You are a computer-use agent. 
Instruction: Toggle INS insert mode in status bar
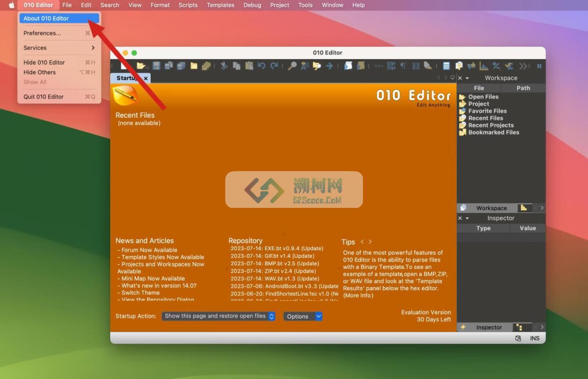[535, 338]
